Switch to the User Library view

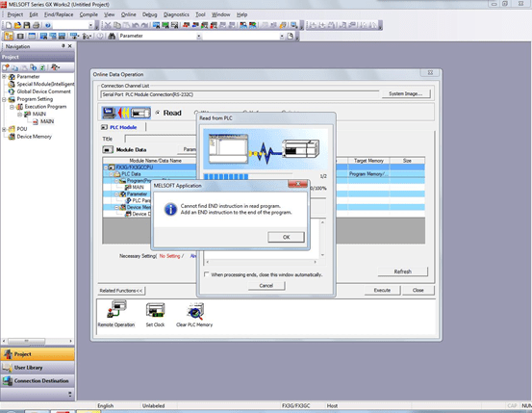tap(38, 368)
